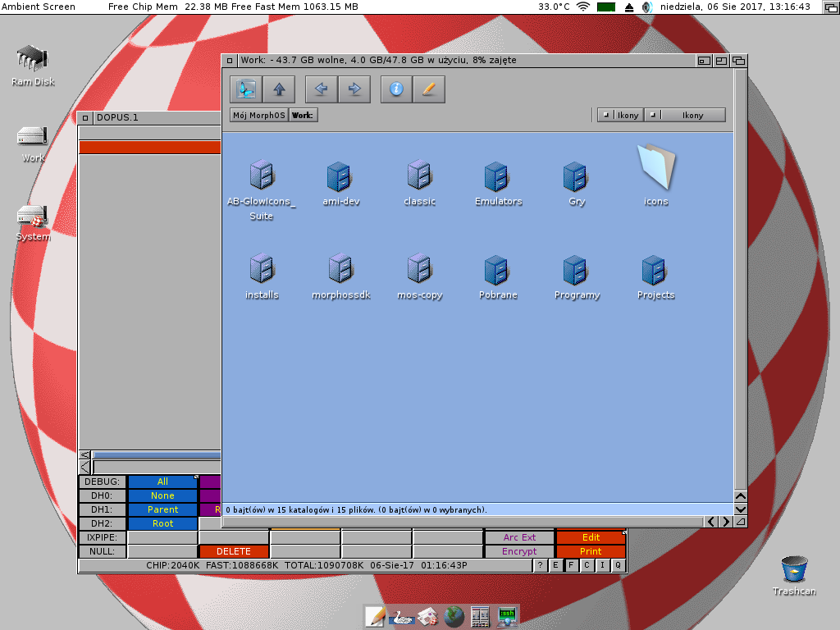Viewport: 840px width, 630px height.
Task: Click the MorphOS butterfly toolbar button
Action: pyautogui.click(x=246, y=89)
